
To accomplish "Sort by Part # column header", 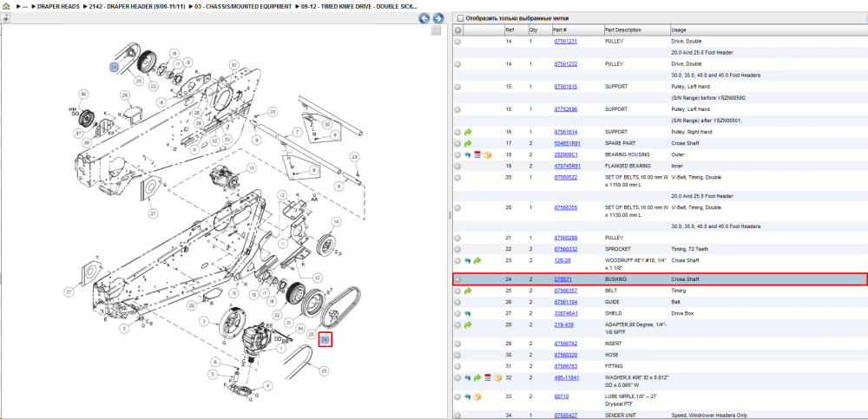I will [559, 29].
